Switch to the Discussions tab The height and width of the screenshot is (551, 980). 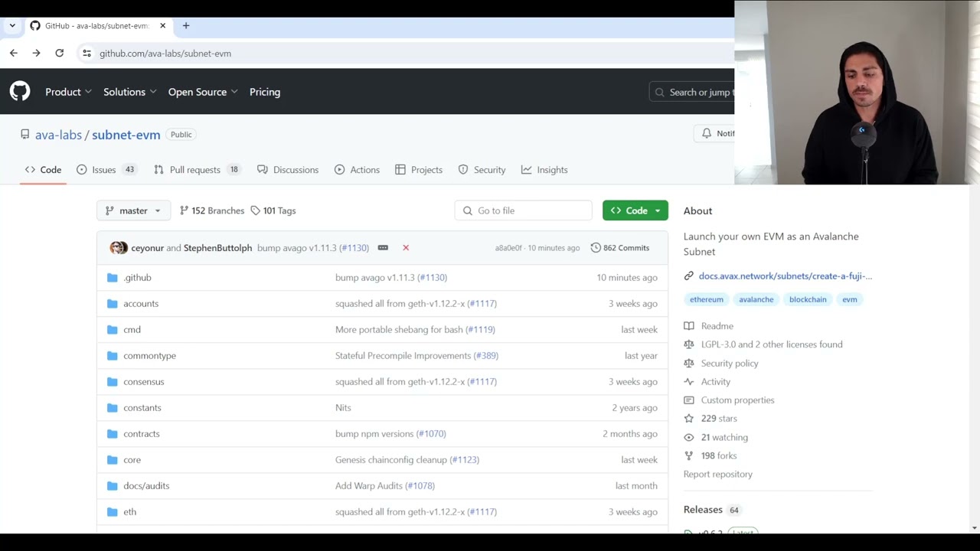point(288,170)
